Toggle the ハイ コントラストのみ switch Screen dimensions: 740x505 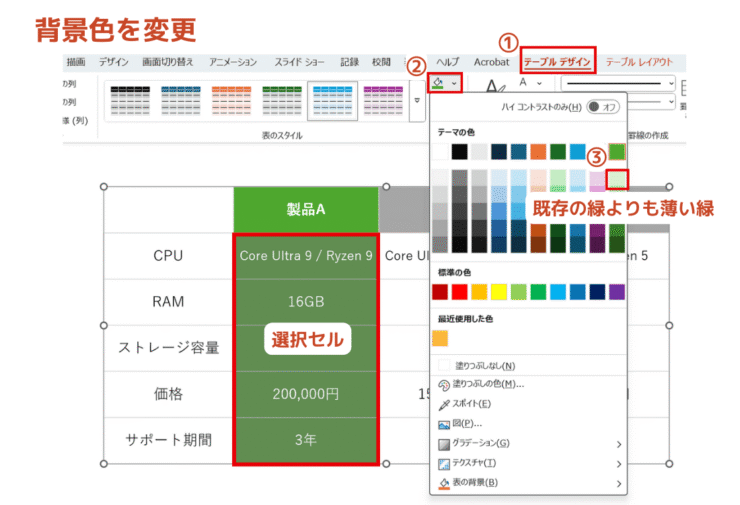tap(602, 107)
